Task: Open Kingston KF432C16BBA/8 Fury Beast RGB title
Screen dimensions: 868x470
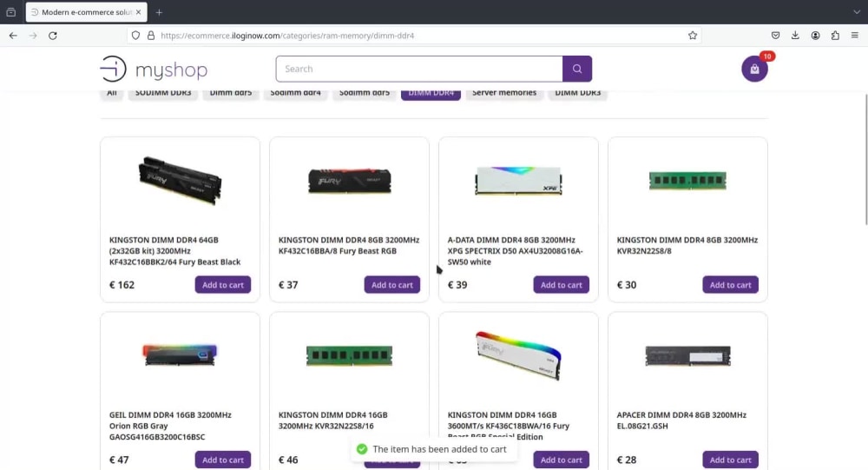Action: [x=349, y=246]
